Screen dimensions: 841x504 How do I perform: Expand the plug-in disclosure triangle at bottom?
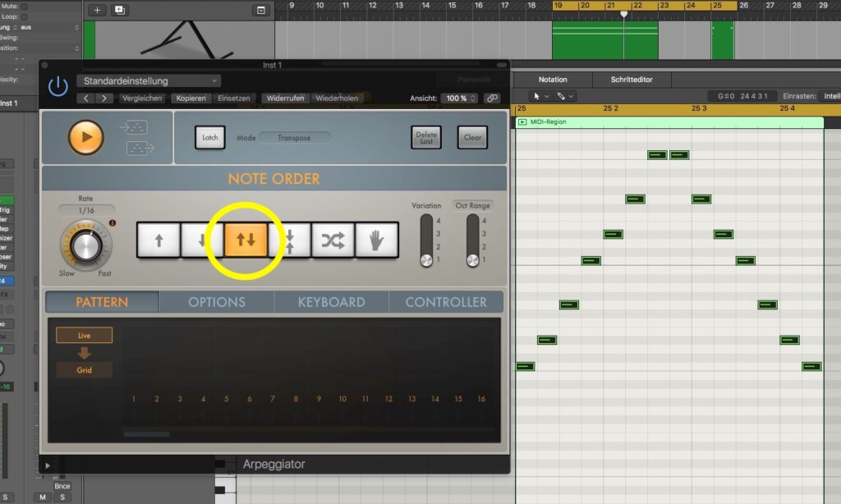tap(48, 465)
